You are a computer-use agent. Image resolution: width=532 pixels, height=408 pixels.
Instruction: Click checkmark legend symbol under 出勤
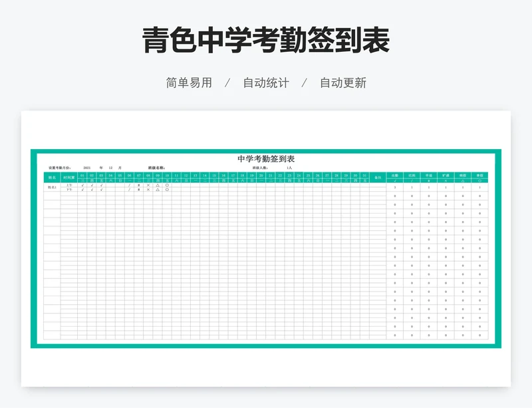(x=395, y=181)
